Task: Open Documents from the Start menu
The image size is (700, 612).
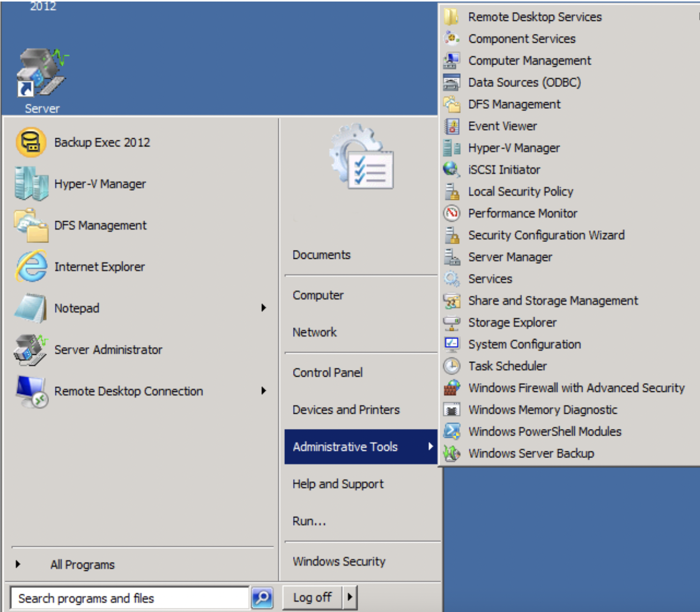Action: pyautogui.click(x=322, y=255)
